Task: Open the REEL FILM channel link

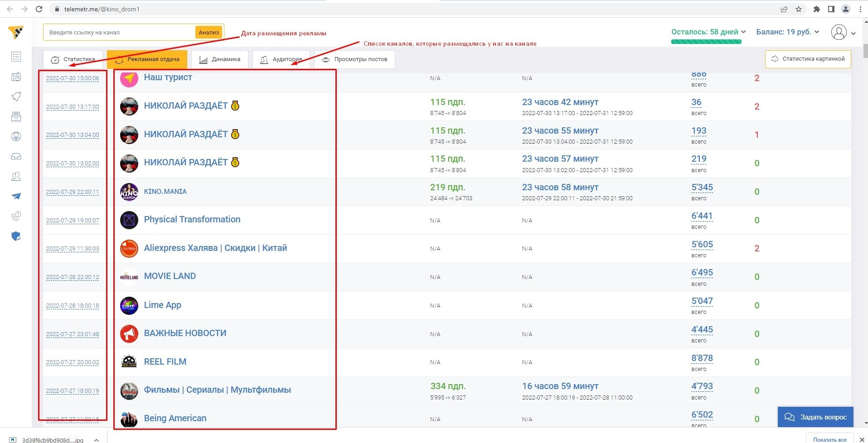Action: point(165,361)
